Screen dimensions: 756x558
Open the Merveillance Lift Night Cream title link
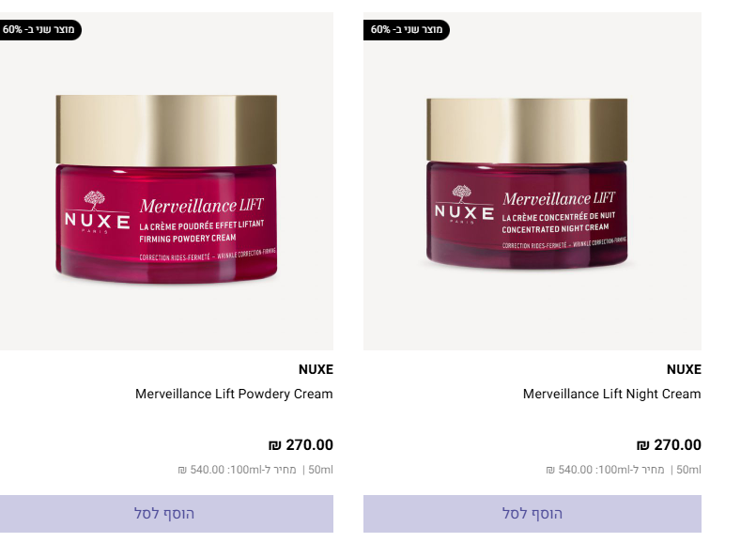[611, 394]
